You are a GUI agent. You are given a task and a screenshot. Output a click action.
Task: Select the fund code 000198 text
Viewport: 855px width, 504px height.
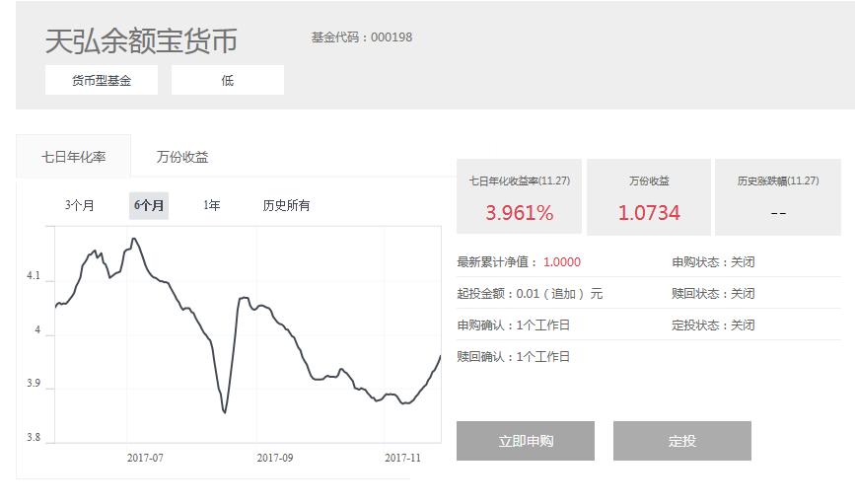pyautogui.click(x=392, y=37)
